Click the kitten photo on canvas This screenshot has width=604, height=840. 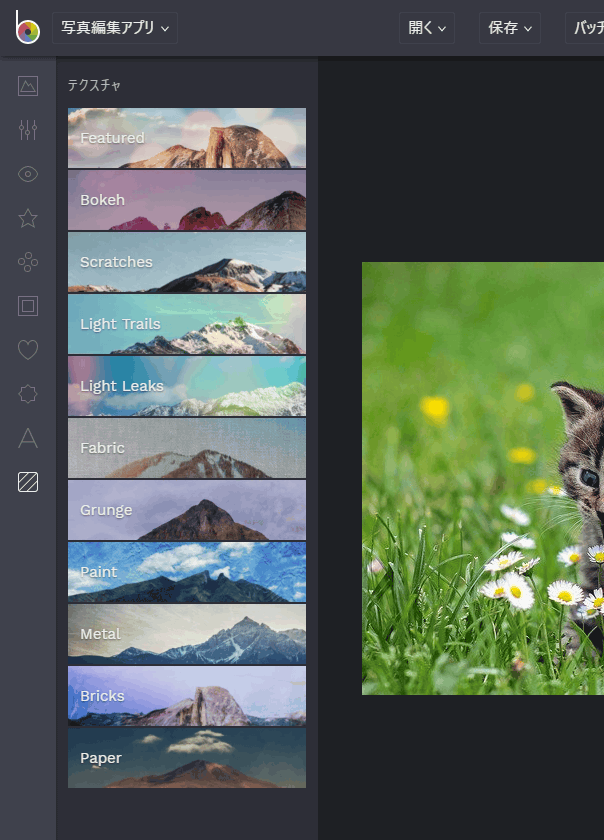click(483, 478)
